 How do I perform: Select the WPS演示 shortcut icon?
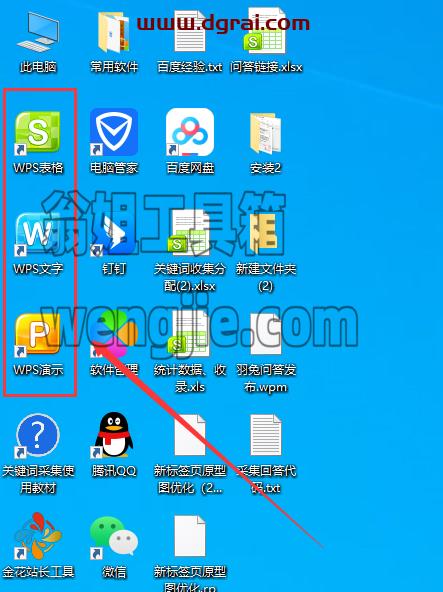37,335
